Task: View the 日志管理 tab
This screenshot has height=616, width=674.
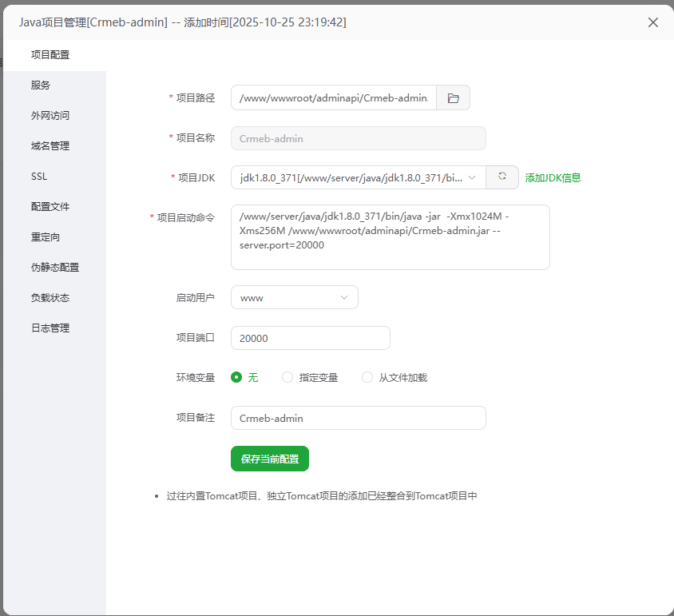Action: click(x=50, y=328)
